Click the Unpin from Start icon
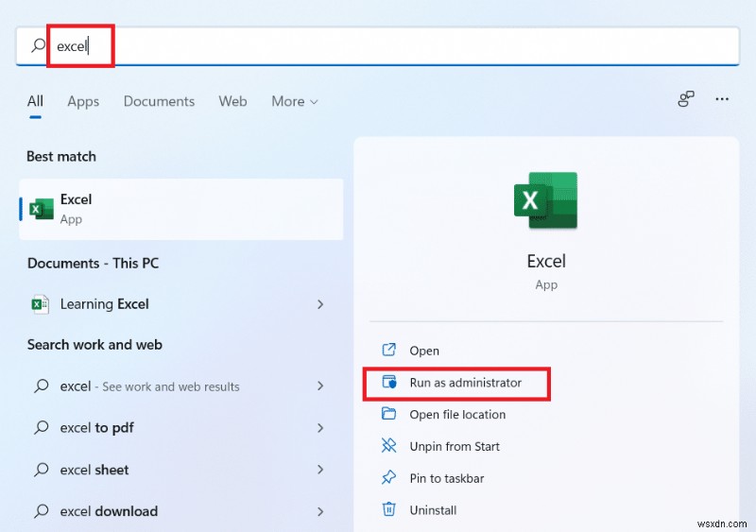The width and height of the screenshot is (756, 532). click(x=388, y=446)
